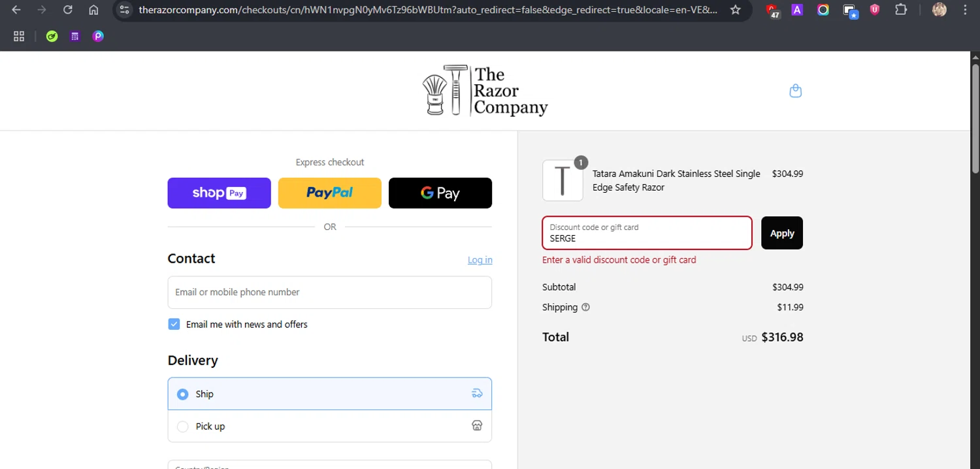Click the discount code or gift card field
This screenshot has height=469, width=980.
[x=647, y=233]
